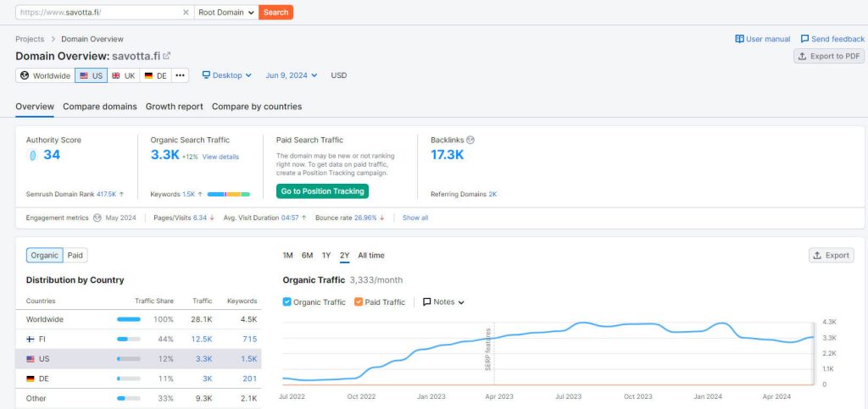The image size is (868, 409).
Task: Open View details link for organic traffic
Action: tap(220, 157)
